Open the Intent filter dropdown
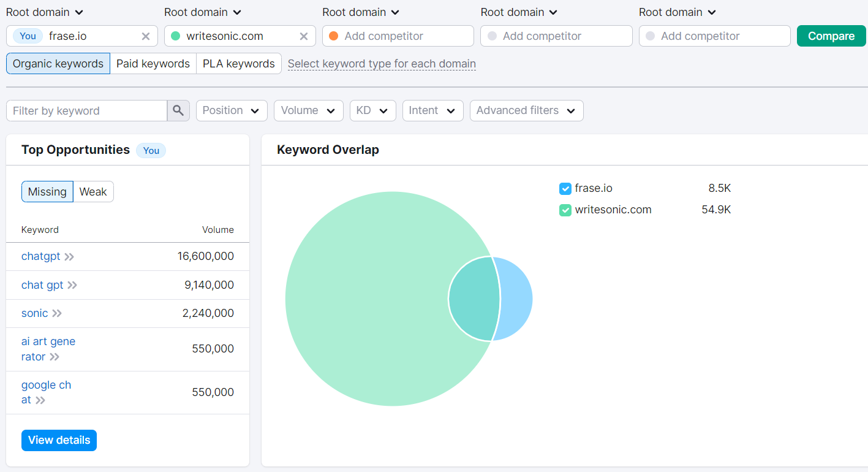 (432, 110)
